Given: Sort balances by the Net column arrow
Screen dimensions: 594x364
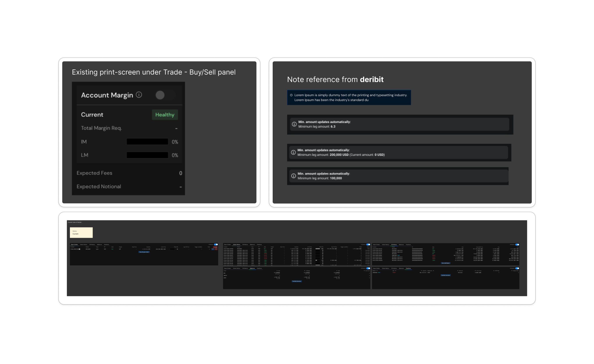Looking at the screenshot, I should [277, 271].
